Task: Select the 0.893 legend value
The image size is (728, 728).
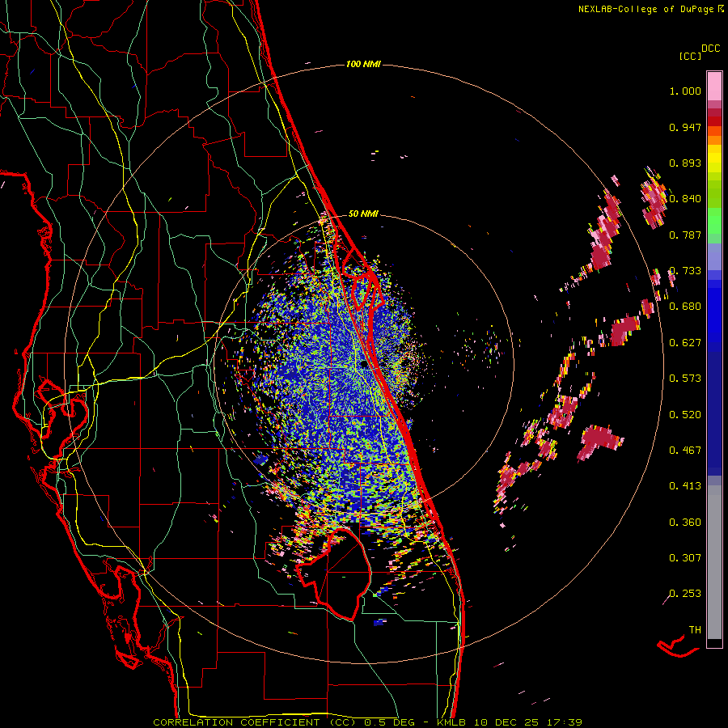Action: 685,163
